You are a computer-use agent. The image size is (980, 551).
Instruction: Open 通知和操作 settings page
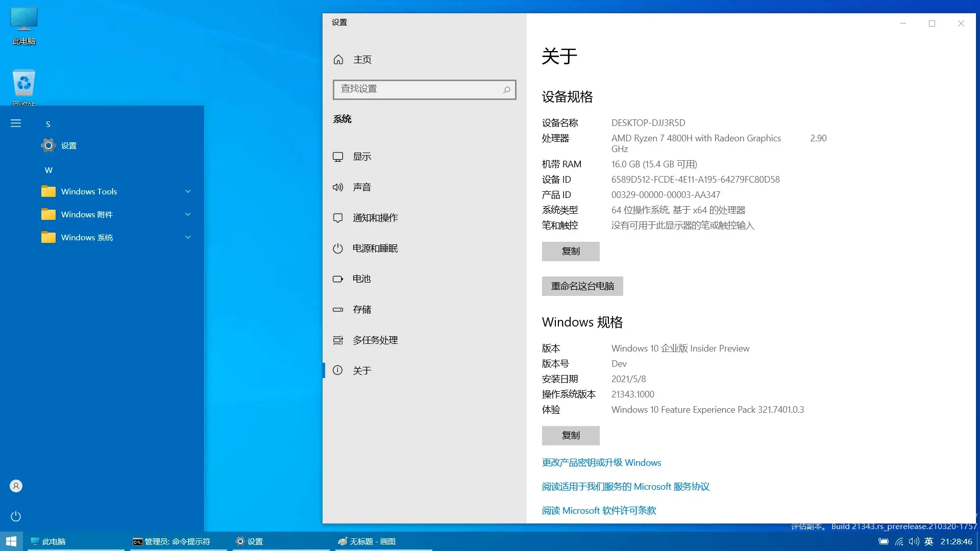(x=424, y=218)
